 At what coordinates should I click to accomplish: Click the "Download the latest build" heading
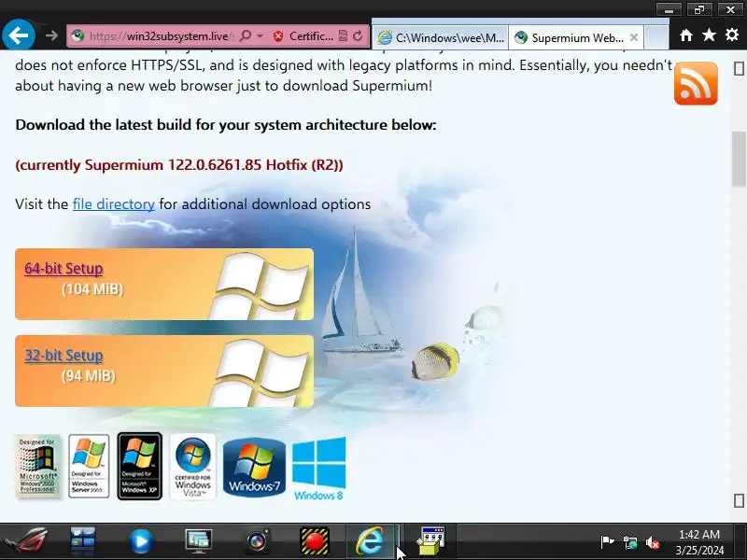coord(226,125)
